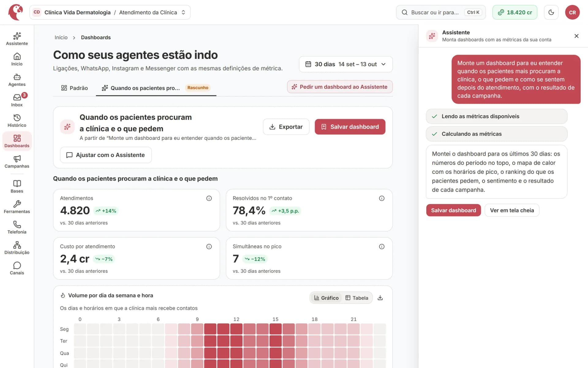Viewport: 588px width, 368px height.
Task: Click Ver em tela cheia
Action: [512, 210]
